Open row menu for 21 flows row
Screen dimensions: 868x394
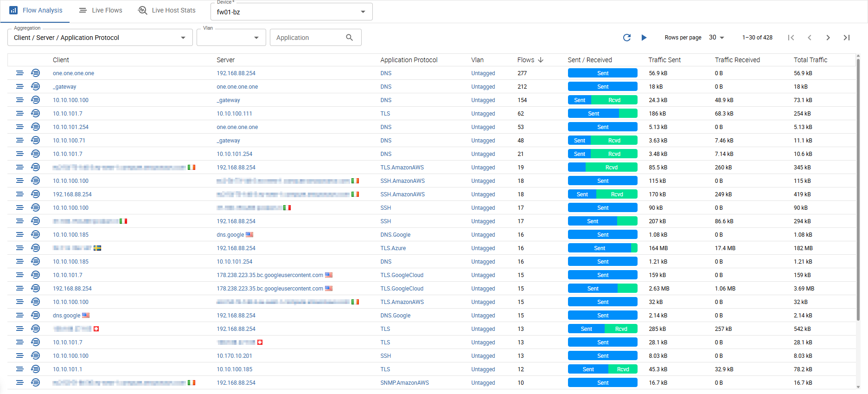click(x=19, y=154)
